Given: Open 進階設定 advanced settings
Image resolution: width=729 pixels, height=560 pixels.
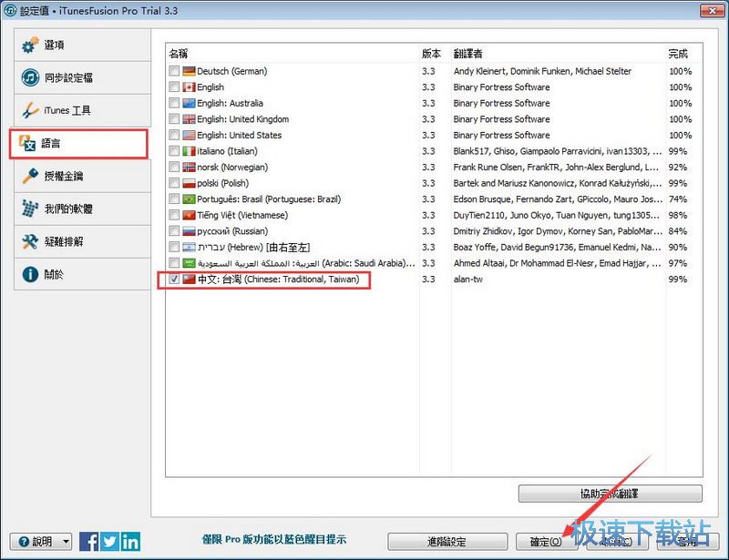Looking at the screenshot, I should 447,541.
